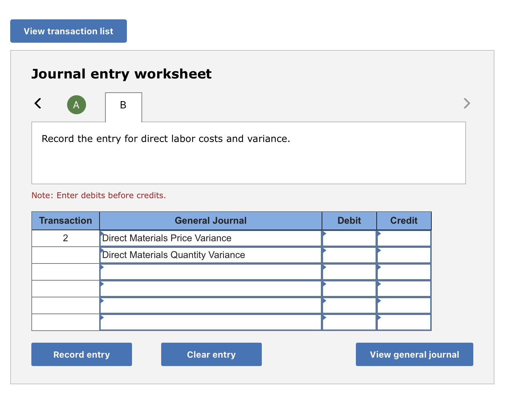Click the fifth row Credit cell
This screenshot has width=532, height=408.
tap(404, 305)
